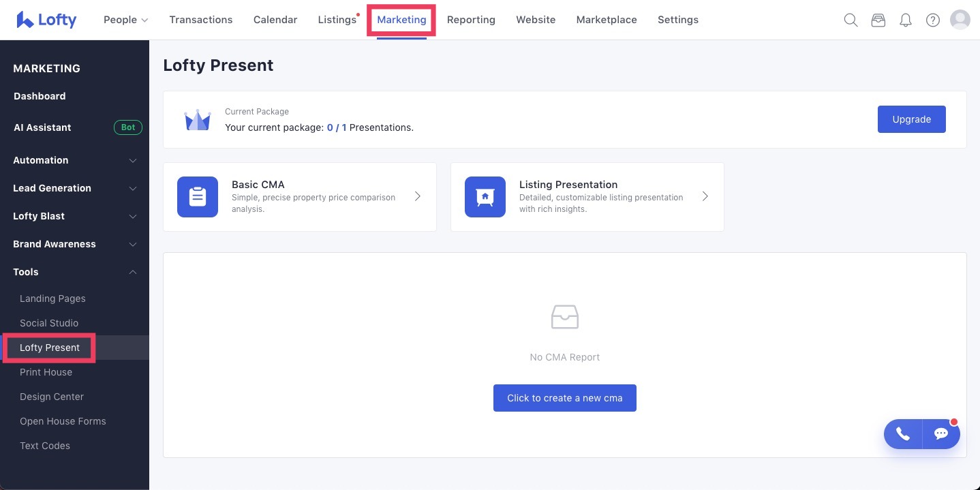Click to create a new cma
The height and width of the screenshot is (490, 980).
pos(565,398)
